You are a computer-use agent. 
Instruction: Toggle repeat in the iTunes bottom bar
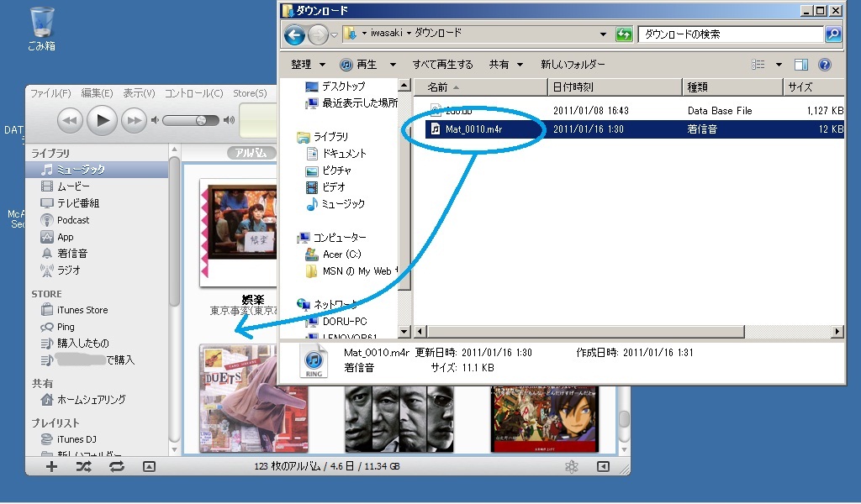(116, 467)
